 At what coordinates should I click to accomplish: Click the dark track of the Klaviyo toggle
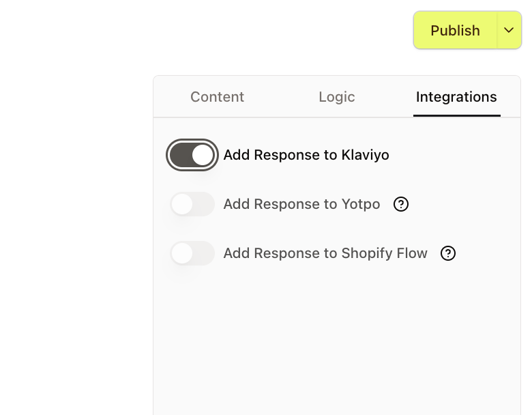pos(181,155)
